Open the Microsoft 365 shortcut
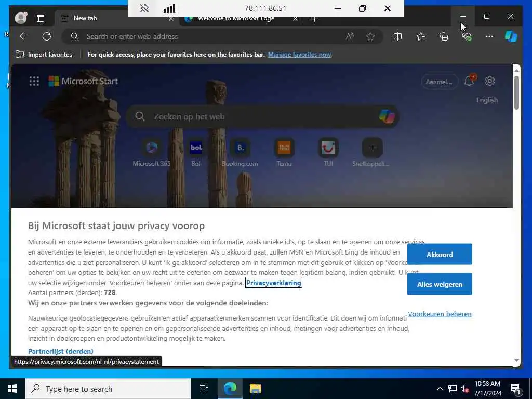Image resolution: width=532 pixels, height=399 pixels. click(151, 152)
